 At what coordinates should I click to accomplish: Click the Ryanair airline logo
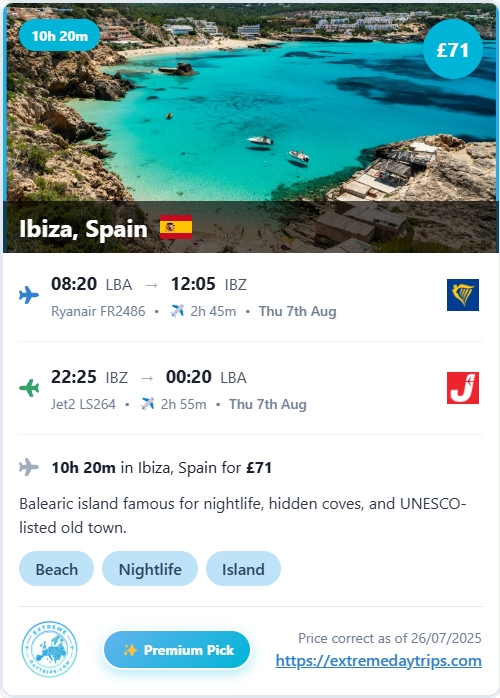[463, 295]
